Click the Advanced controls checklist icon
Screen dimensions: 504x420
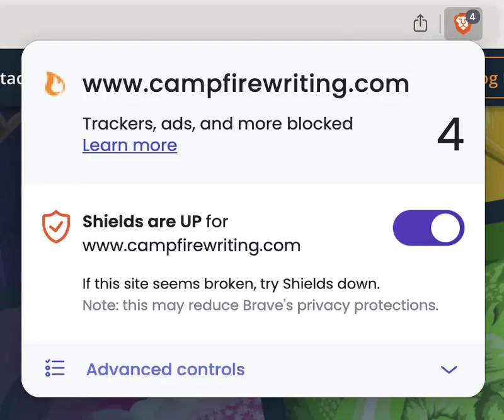click(55, 369)
